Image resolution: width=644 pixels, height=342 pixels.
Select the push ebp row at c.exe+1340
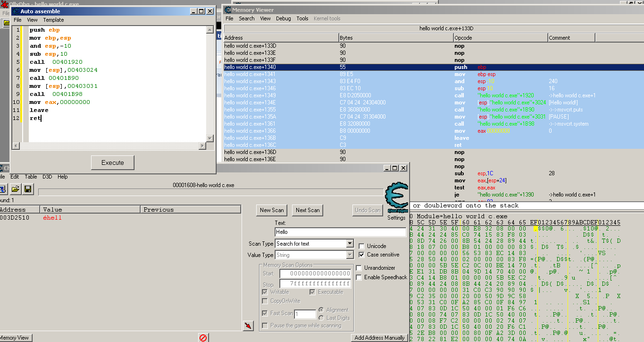coord(433,67)
